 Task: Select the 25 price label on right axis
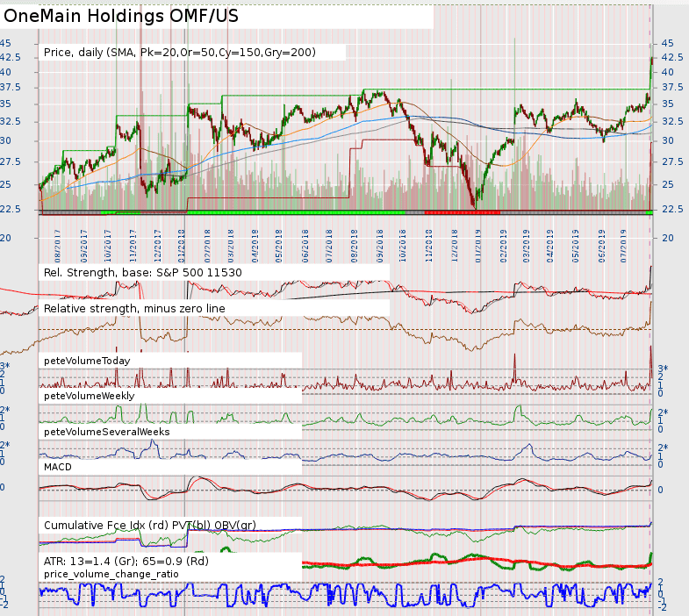tap(667, 185)
